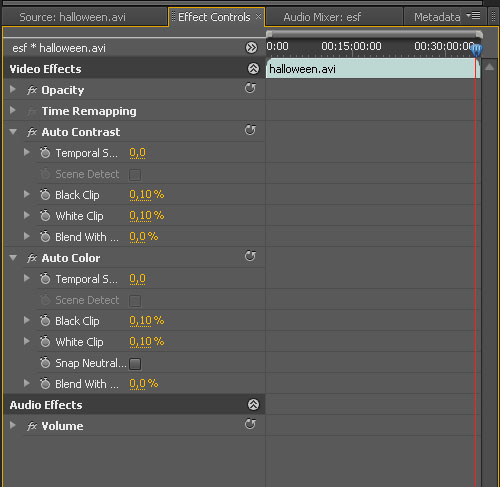The height and width of the screenshot is (487, 500).
Task: Toggle stopwatch for Auto Color Blend With Original
Action: [45, 384]
